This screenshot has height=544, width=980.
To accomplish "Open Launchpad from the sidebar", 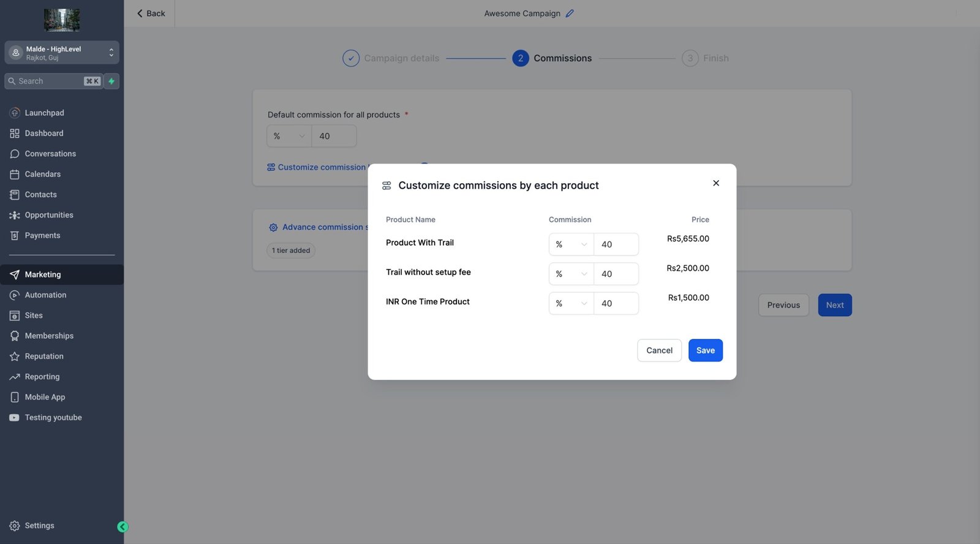I will 44,113.
